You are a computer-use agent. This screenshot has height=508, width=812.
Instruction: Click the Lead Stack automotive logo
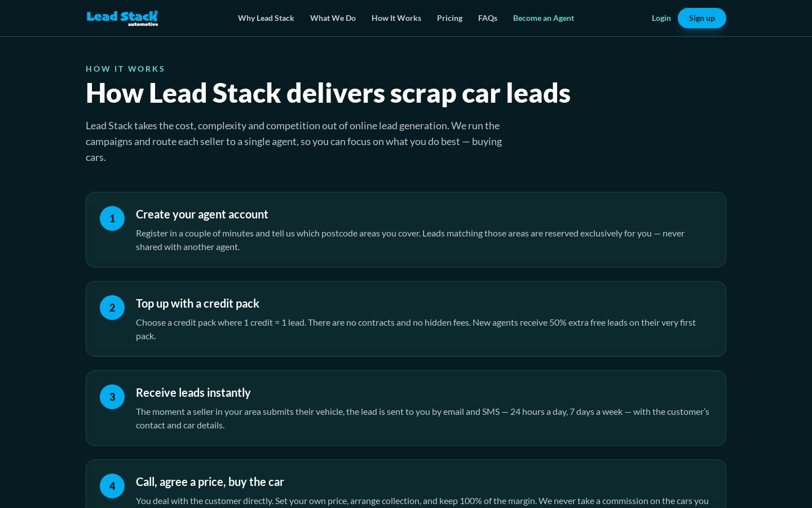pyautogui.click(x=122, y=18)
